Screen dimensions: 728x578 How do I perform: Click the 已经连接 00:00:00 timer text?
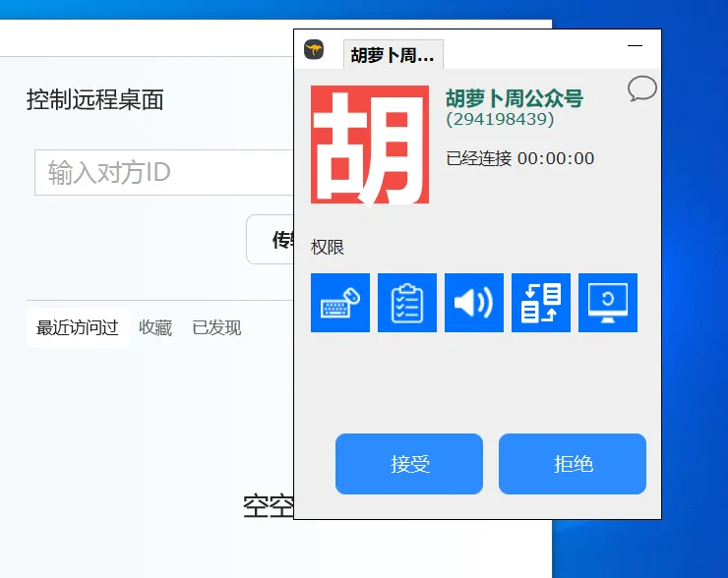coord(520,158)
